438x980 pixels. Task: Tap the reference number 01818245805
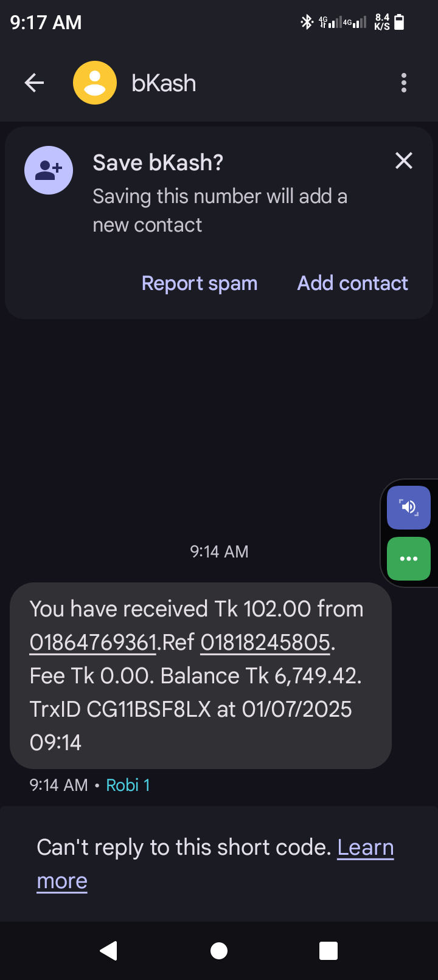tap(265, 643)
